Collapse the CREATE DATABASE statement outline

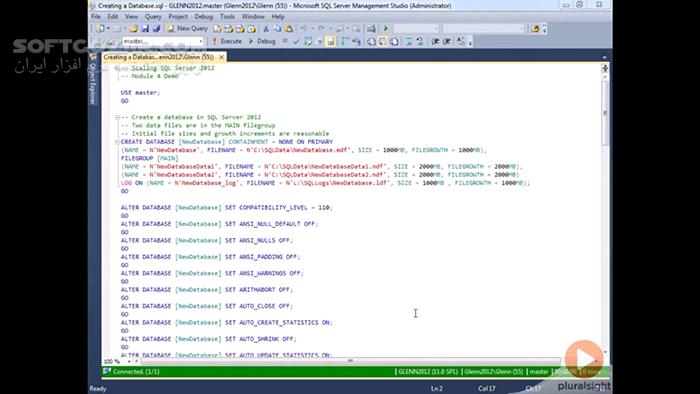(117, 142)
